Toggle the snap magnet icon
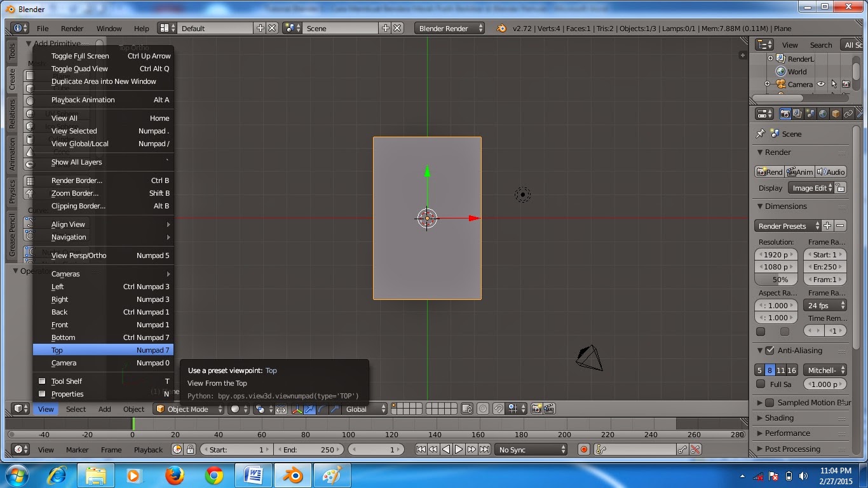The image size is (868, 488). pyautogui.click(x=499, y=409)
